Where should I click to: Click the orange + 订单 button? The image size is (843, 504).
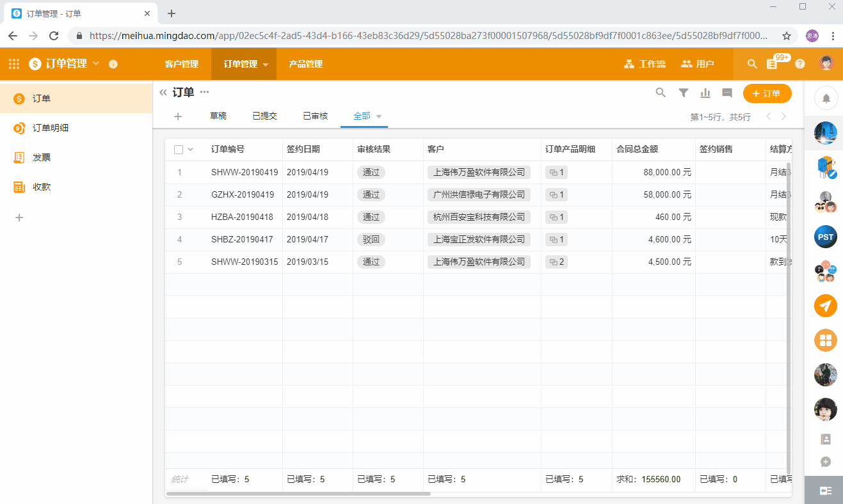coord(767,93)
